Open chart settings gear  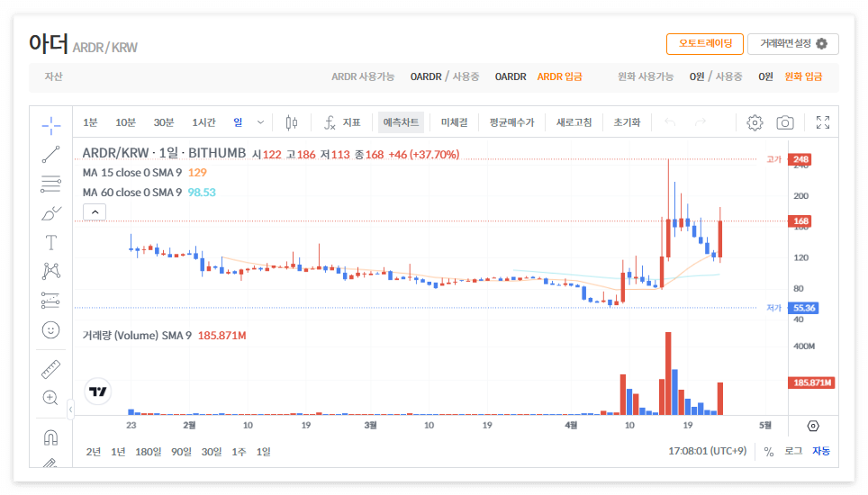(755, 122)
